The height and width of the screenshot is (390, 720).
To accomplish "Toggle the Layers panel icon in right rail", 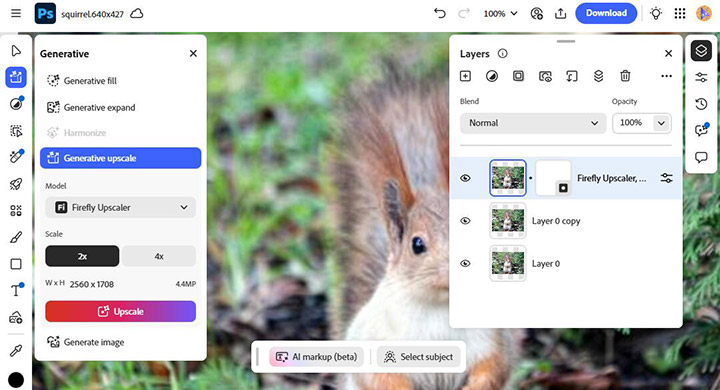I will [701, 51].
